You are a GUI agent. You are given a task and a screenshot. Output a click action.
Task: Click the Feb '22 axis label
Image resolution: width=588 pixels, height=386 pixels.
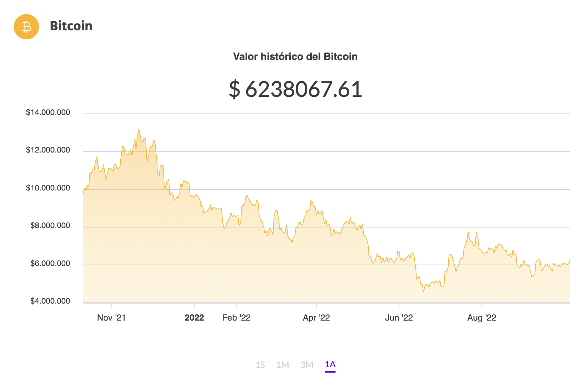coord(236,318)
